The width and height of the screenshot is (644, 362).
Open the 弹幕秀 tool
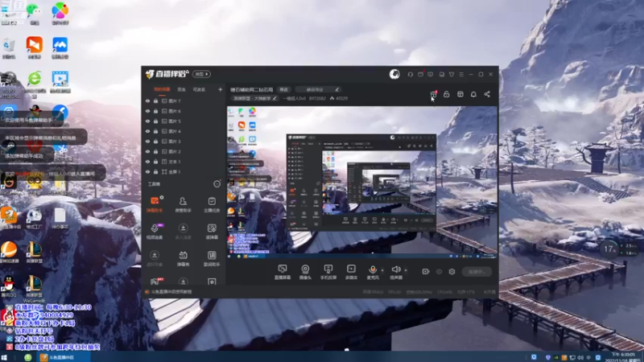[x=184, y=258]
